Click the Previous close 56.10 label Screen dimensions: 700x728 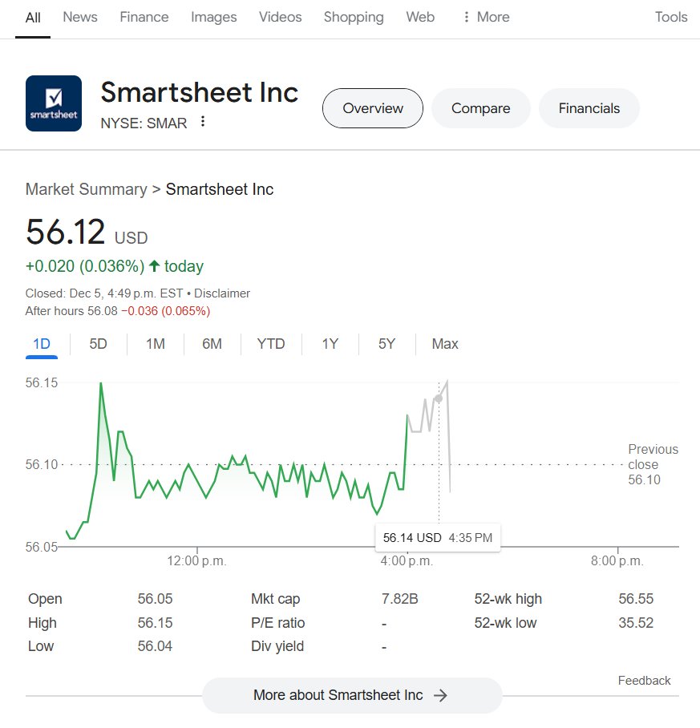coord(653,464)
